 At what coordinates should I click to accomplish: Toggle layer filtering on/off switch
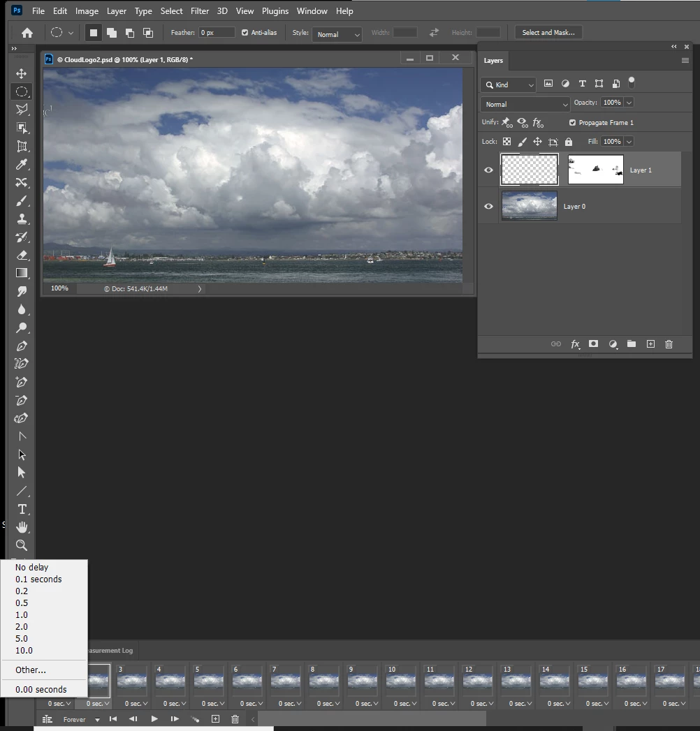[632, 83]
